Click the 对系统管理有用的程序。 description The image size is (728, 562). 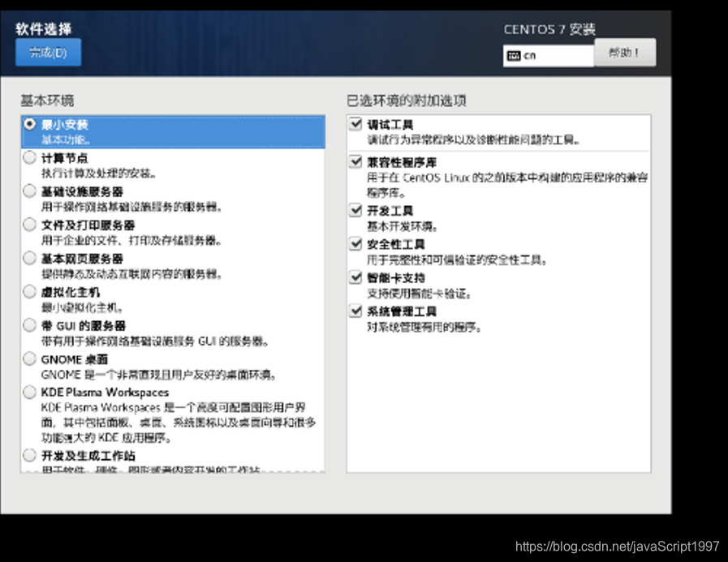point(424,327)
